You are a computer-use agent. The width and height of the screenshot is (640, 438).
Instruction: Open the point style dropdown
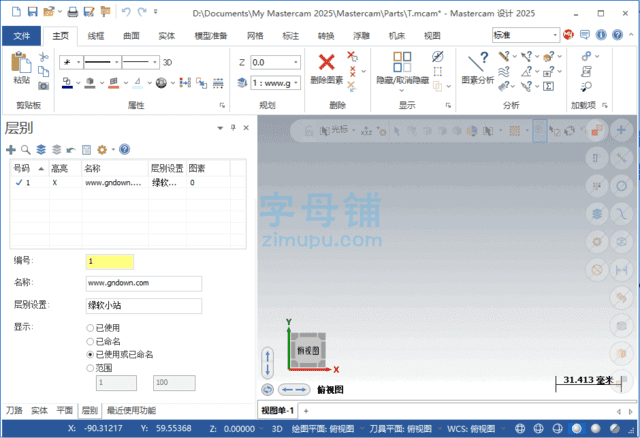[x=78, y=62]
